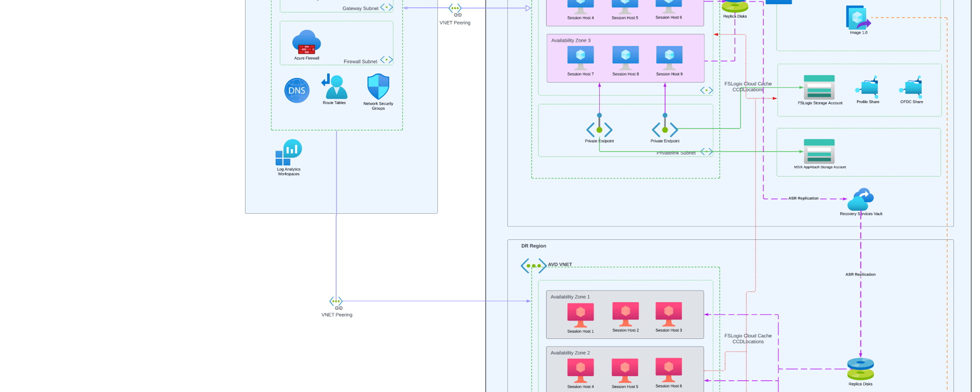Screen dimensions: 980x392
Task: Select the pink Session Host 2 icon
Action: (x=625, y=314)
